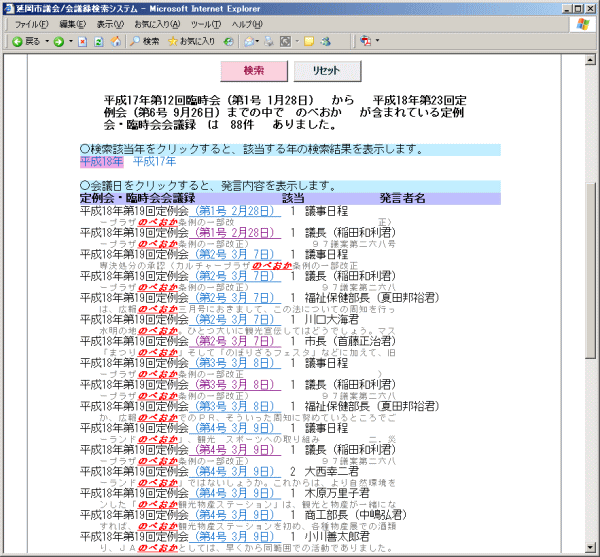Open 第2号 3月7日 link for 福祉保健部長（夏田邦裕君）

[235, 298]
